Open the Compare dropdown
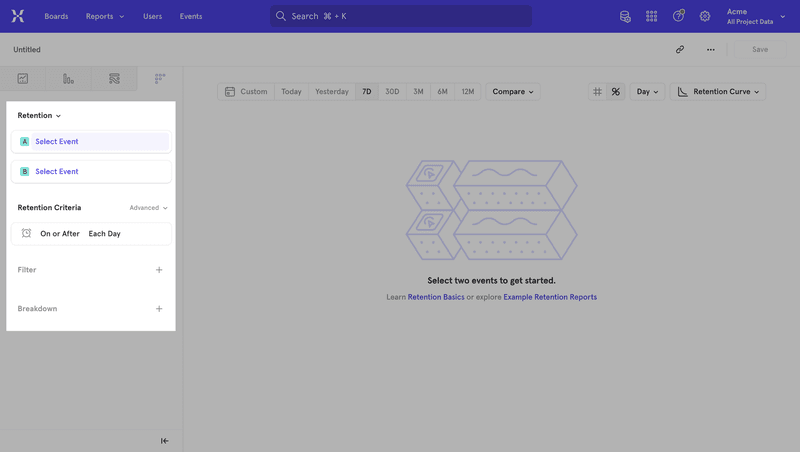 (513, 92)
